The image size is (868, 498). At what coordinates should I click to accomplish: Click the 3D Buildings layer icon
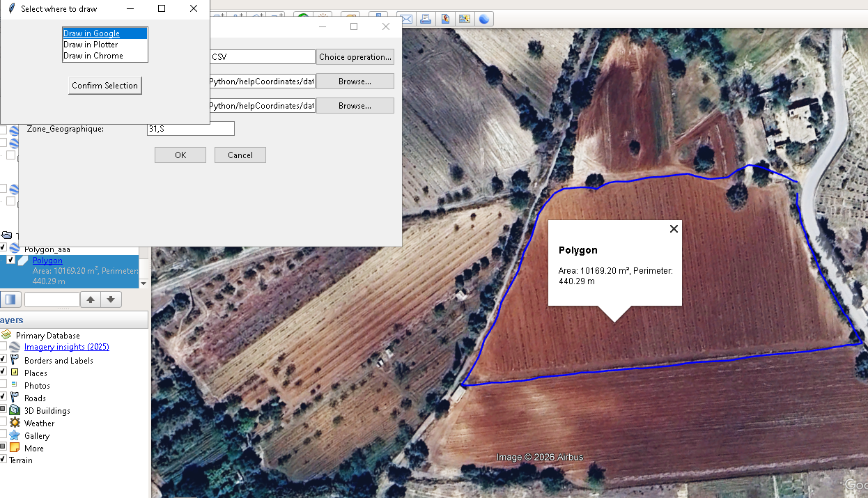tap(15, 411)
